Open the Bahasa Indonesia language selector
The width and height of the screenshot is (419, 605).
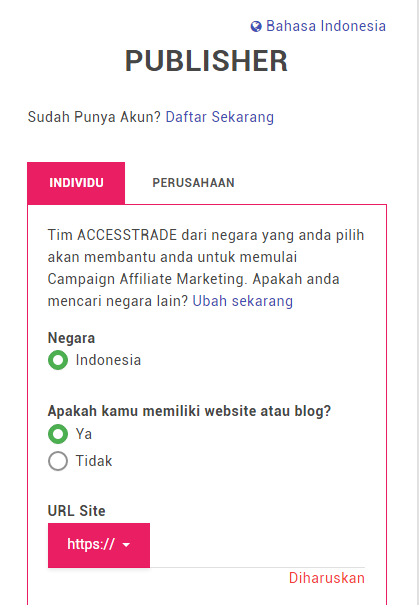point(318,26)
